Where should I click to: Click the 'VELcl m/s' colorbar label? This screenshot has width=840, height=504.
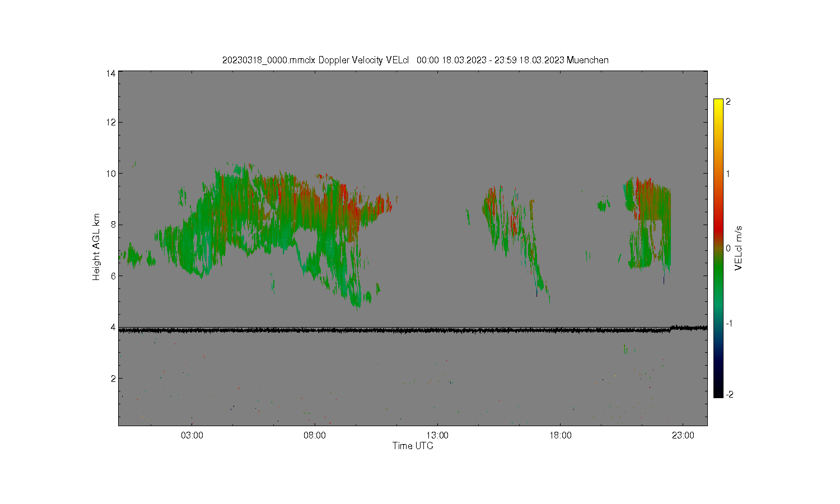tap(739, 248)
